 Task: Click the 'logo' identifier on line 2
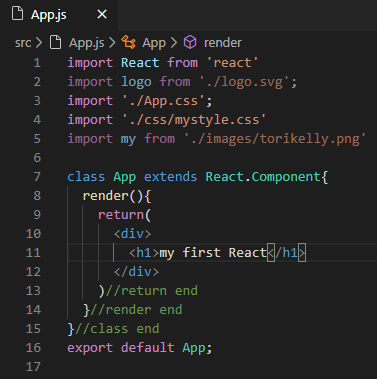click(136, 82)
